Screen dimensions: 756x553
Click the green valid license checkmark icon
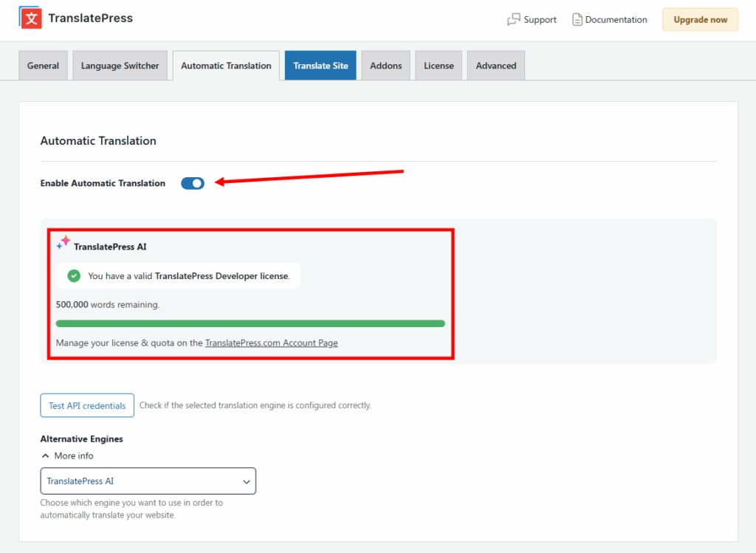coord(74,276)
